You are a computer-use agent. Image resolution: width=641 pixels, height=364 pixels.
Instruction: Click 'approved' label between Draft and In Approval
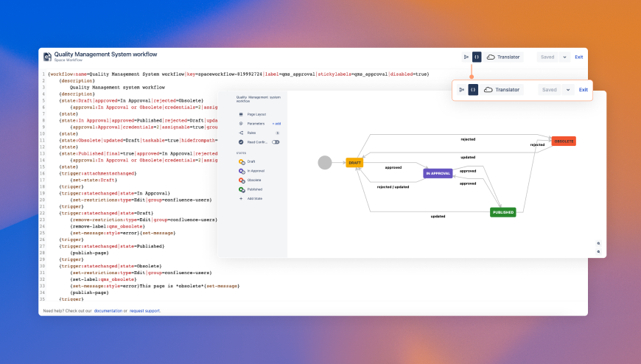pos(393,167)
